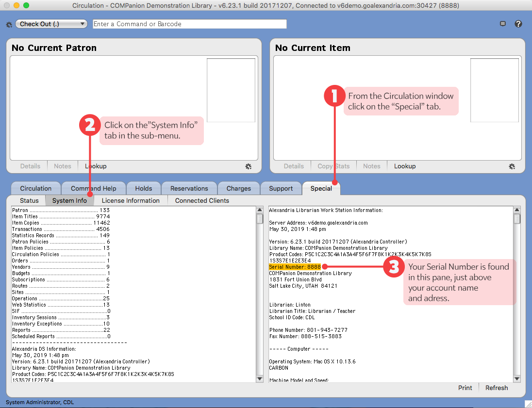The width and height of the screenshot is (532, 408).
Task: Click the highlighted 'Serial Number: 8888' text
Action: 295,267
